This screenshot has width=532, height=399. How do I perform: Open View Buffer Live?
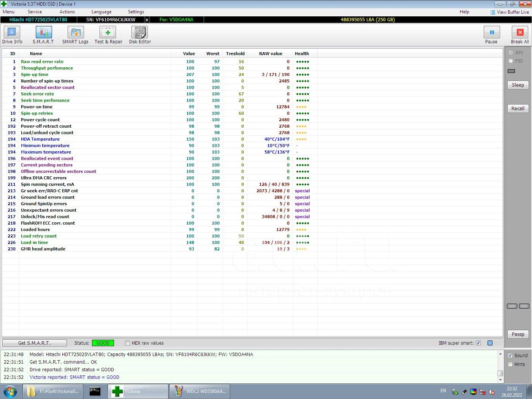point(510,12)
